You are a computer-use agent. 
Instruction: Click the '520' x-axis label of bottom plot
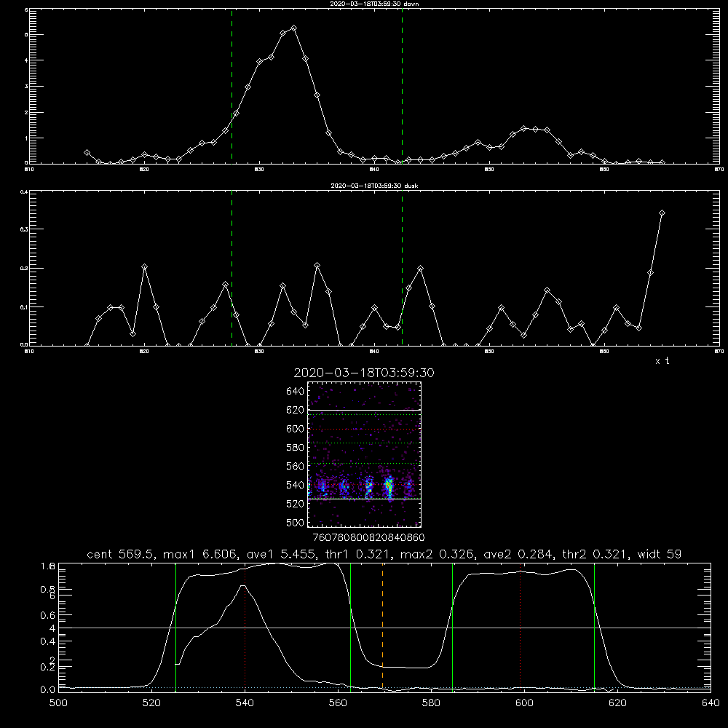(x=152, y=703)
